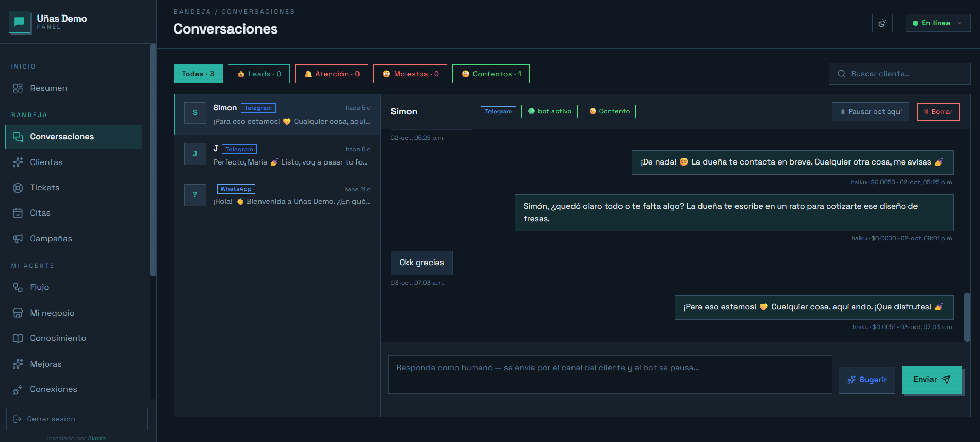The width and height of the screenshot is (980, 442).
Task: Open Campañas in the sidebar
Action: (74, 239)
